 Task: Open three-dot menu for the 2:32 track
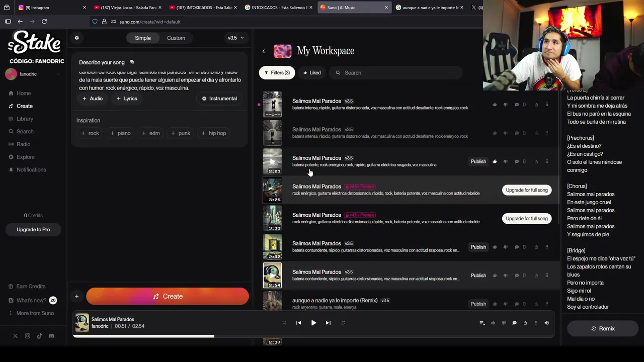pos(547,247)
